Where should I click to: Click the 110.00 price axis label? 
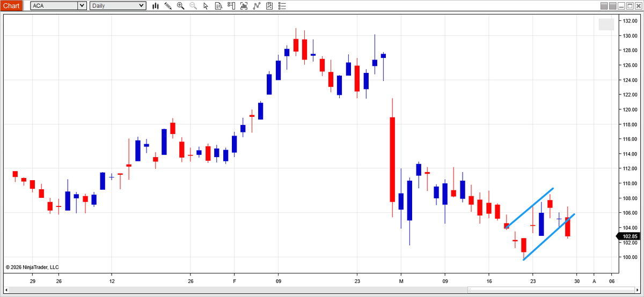pos(631,183)
